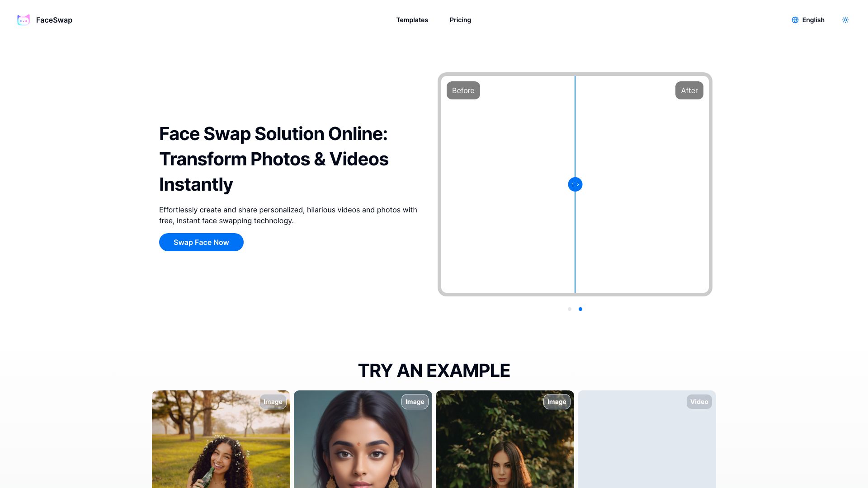Viewport: 868px width, 488px height.
Task: Click the FaceSwap logo icon
Action: [23, 20]
